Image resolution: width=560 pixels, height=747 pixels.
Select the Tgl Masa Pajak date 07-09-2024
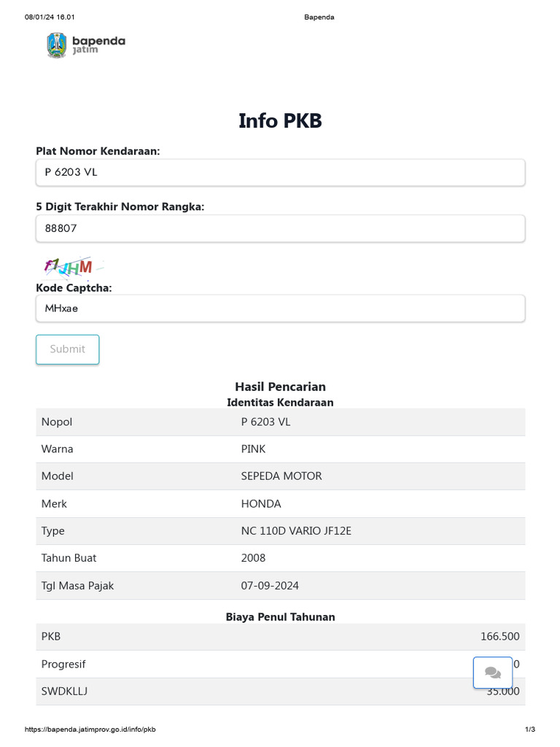(270, 586)
